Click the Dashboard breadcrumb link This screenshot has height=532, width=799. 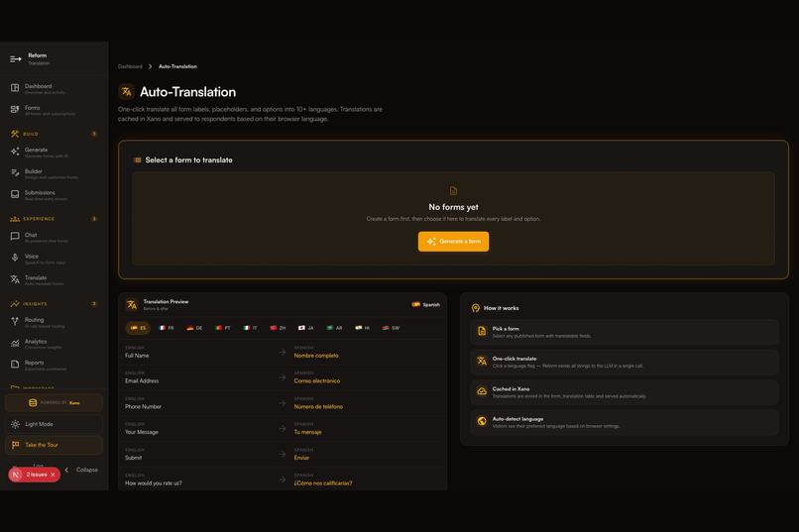pyautogui.click(x=130, y=66)
